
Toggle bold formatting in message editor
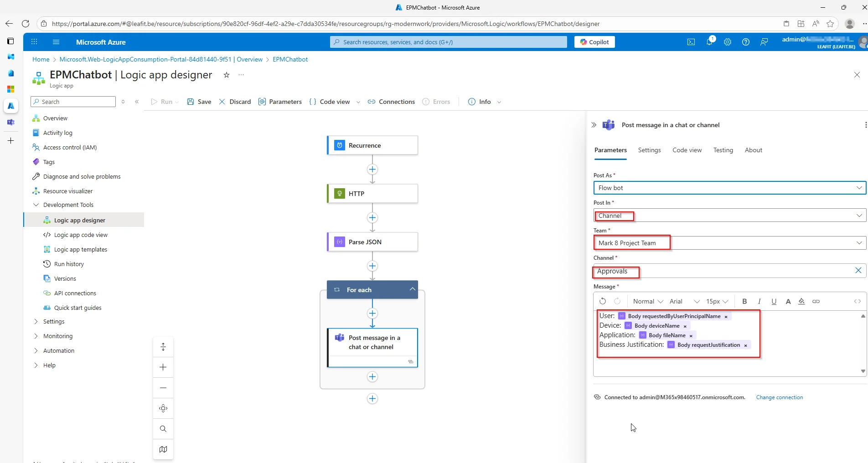(744, 301)
